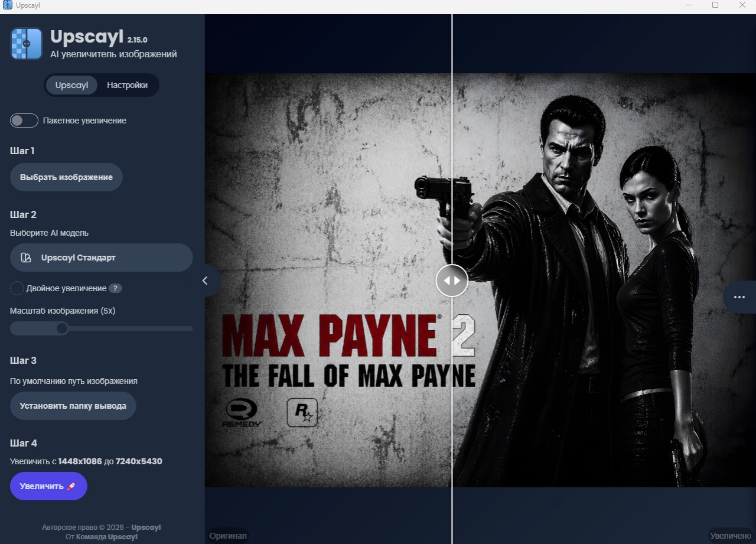756x544 pixels.
Task: Click the comparison slider handle arrows
Action: [452, 281]
